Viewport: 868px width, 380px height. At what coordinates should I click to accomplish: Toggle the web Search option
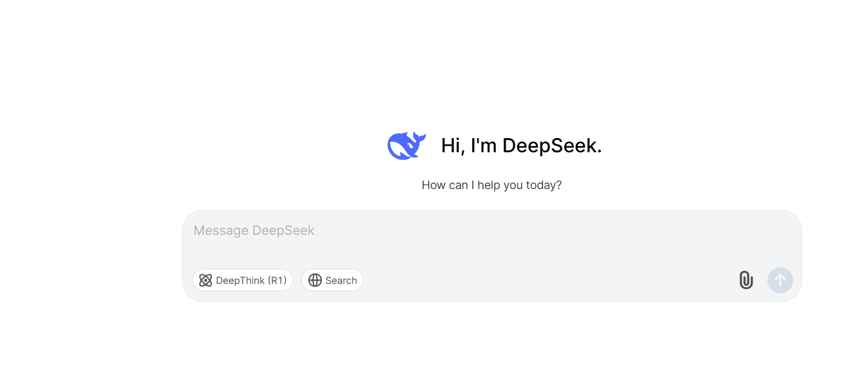click(332, 280)
